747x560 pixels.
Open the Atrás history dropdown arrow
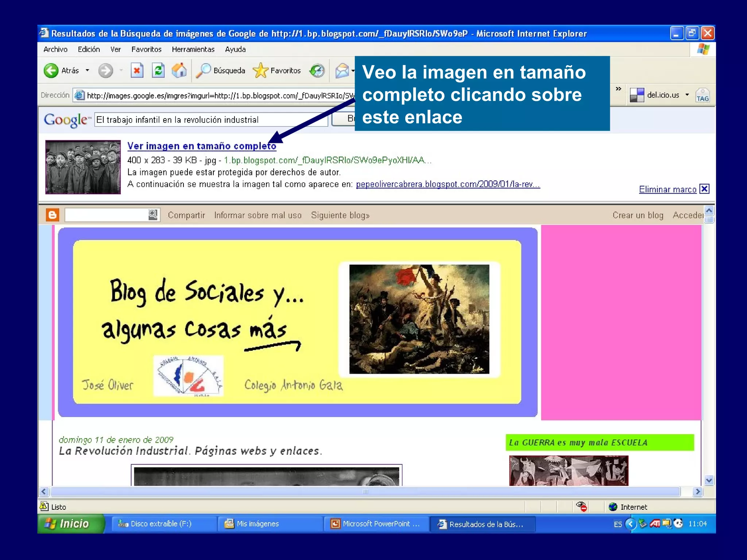(88, 70)
